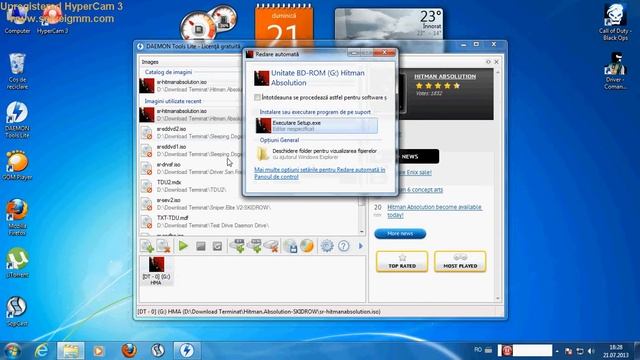This screenshot has width=640, height=360.
Task: Click the Add Image toolbar icon
Action: [147, 246]
